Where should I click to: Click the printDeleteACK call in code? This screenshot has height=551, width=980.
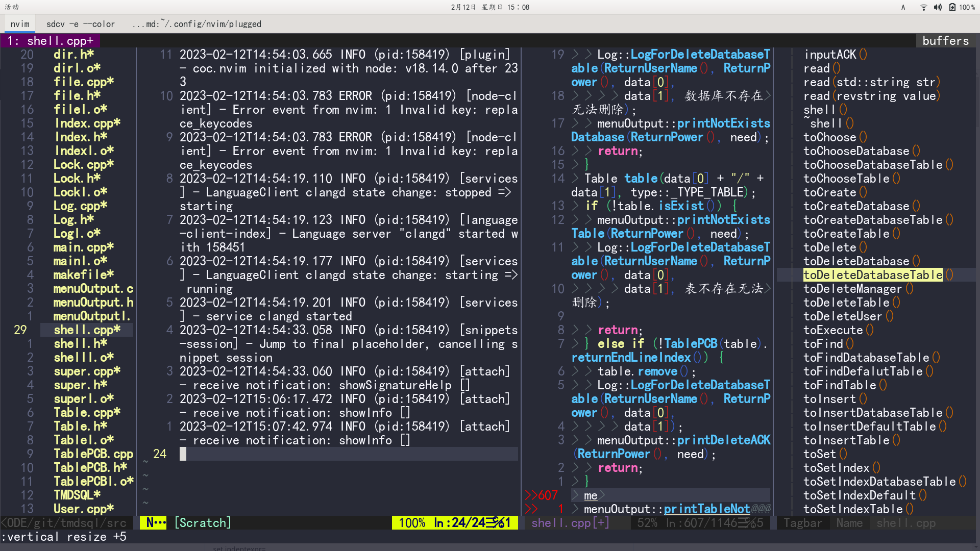pyautogui.click(x=724, y=440)
